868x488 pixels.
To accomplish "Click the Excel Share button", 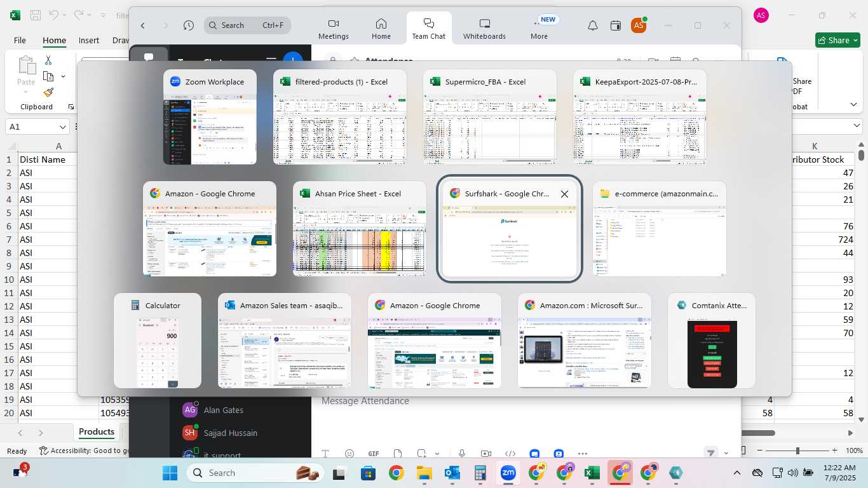I will click(x=837, y=40).
